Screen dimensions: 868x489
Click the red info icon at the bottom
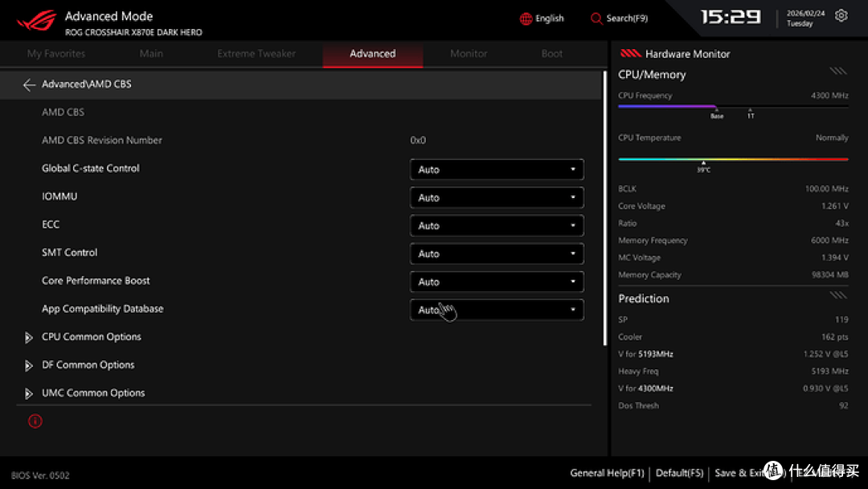tap(35, 421)
